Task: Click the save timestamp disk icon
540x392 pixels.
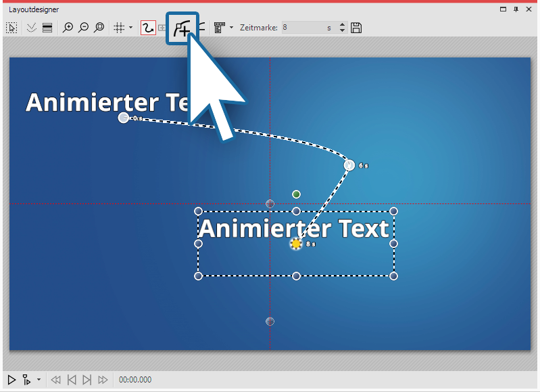Action: 357,28
